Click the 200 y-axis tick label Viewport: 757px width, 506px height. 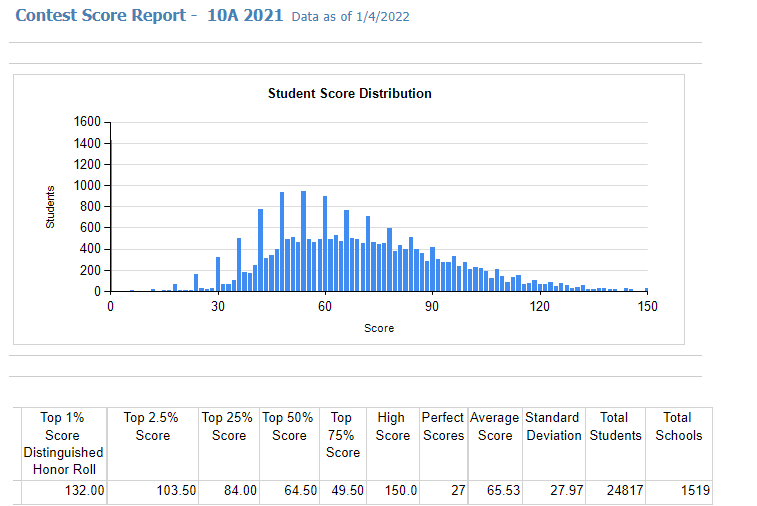(90, 270)
